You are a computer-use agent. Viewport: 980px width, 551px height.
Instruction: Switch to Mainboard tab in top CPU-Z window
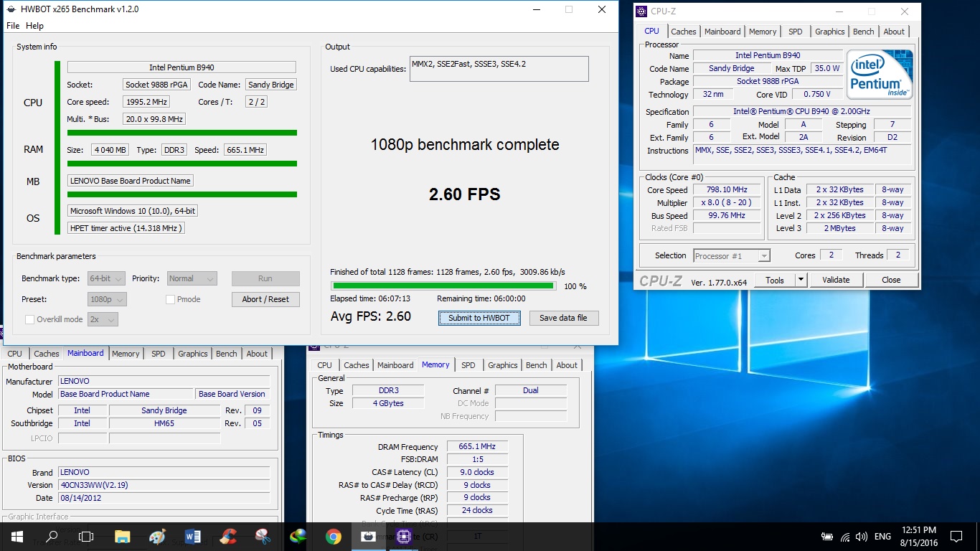point(722,32)
